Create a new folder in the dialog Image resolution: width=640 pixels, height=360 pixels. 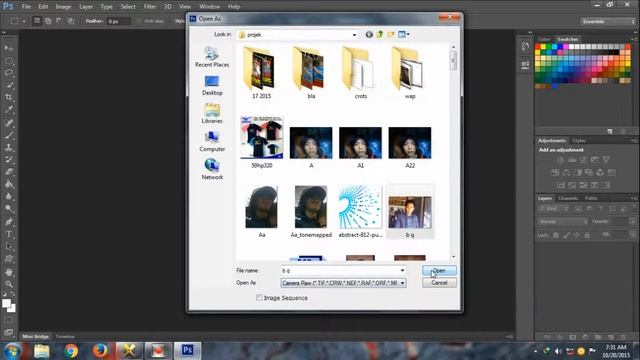pos(391,35)
